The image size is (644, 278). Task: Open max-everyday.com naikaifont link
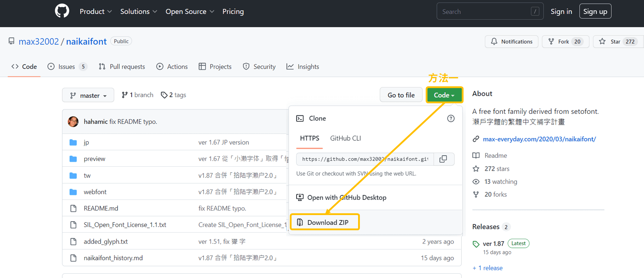tap(539, 139)
